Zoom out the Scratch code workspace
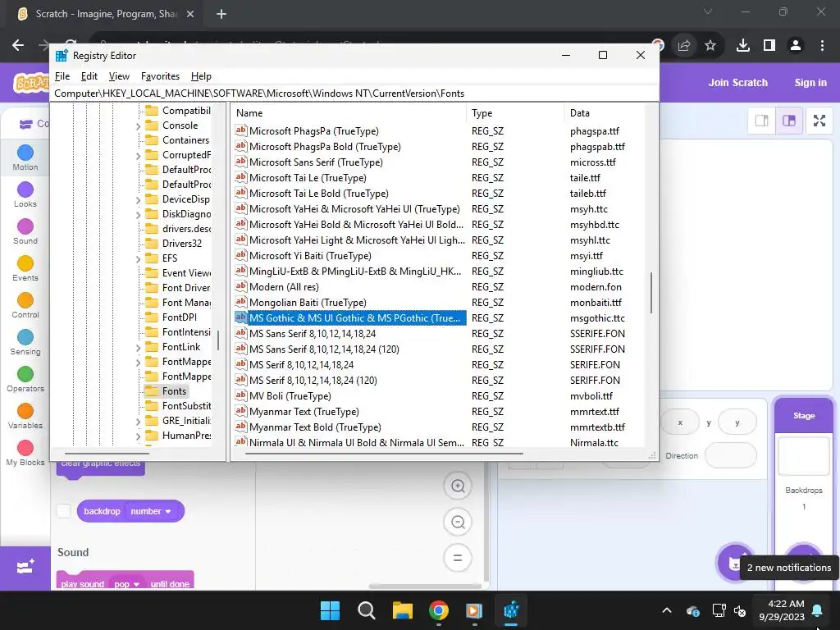Viewport: 840px width, 630px height. click(x=458, y=523)
